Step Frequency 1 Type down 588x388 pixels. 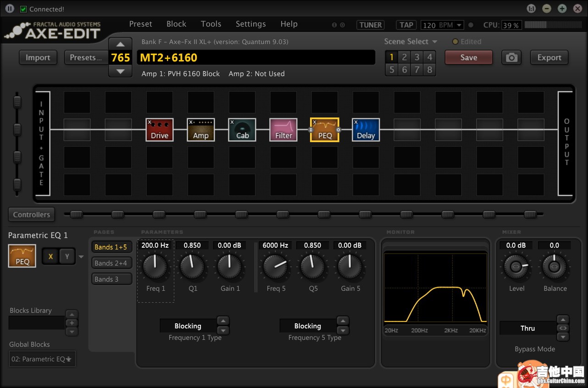coord(223,330)
